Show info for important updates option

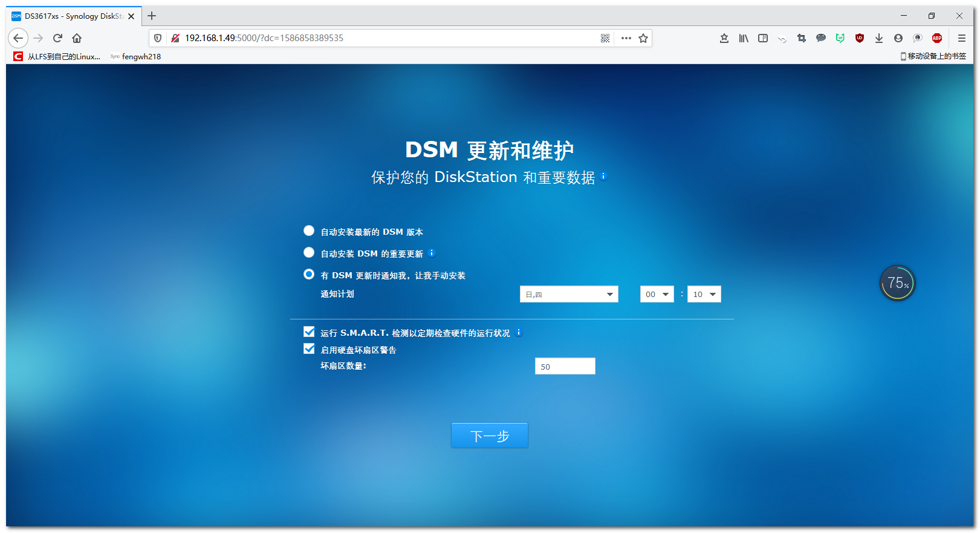pyautogui.click(x=432, y=253)
